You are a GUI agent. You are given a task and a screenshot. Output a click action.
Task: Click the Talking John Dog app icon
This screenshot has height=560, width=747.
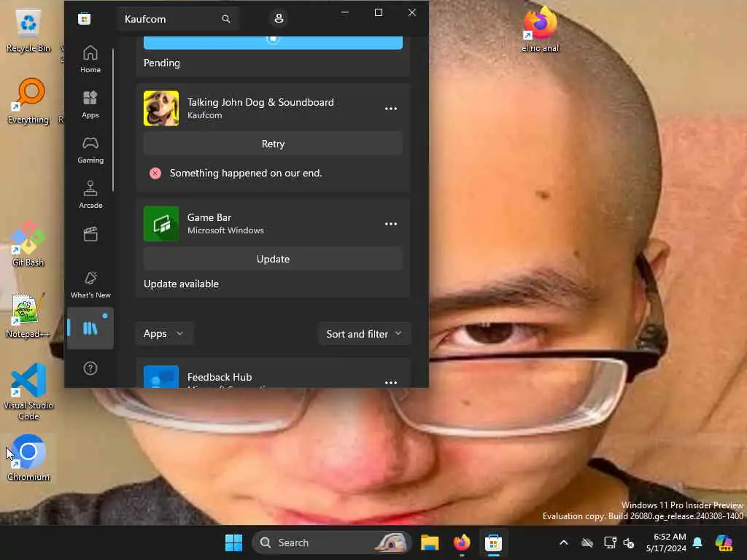tap(161, 109)
